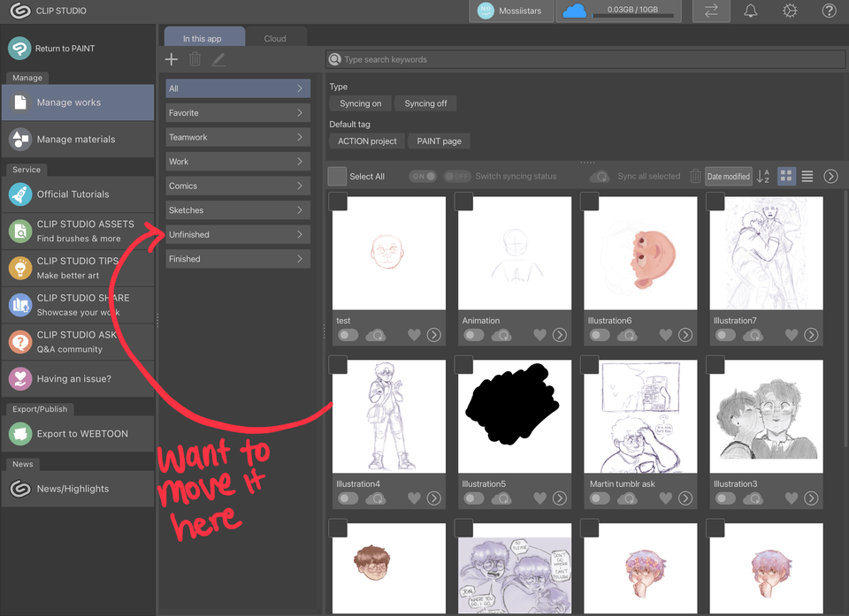
Task: Open settings with the gear icon
Action: [x=790, y=11]
